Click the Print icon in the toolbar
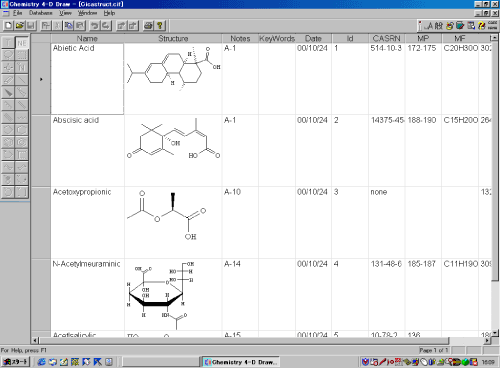 (x=148, y=26)
